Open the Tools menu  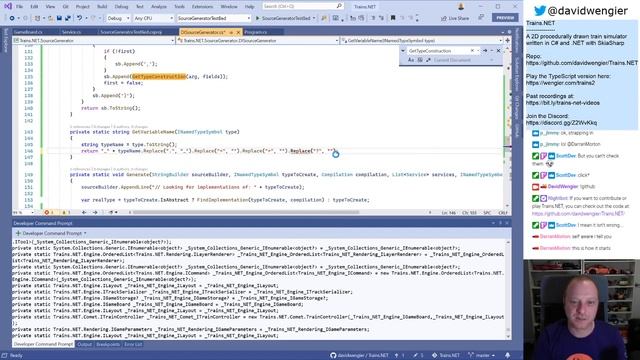point(179,7)
